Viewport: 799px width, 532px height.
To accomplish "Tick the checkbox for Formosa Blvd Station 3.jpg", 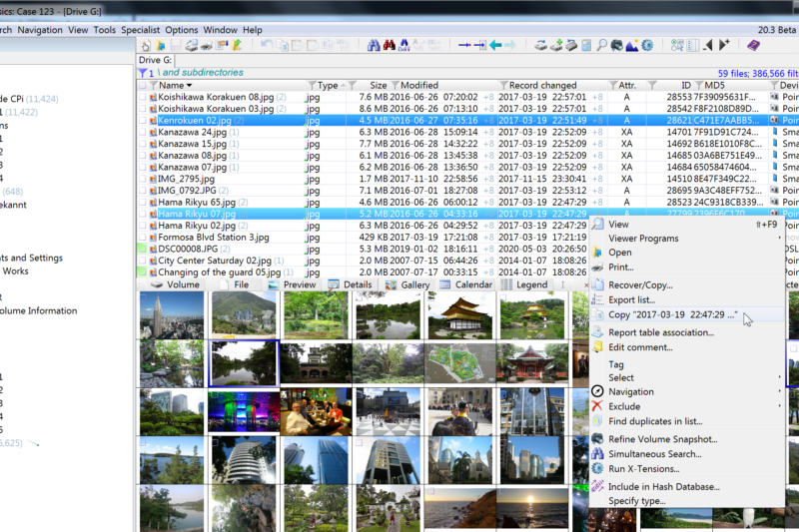I will (x=143, y=238).
